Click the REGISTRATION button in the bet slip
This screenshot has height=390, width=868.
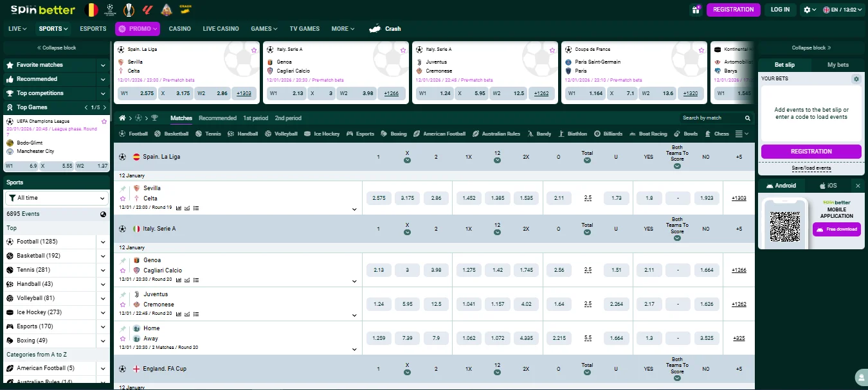(x=810, y=151)
